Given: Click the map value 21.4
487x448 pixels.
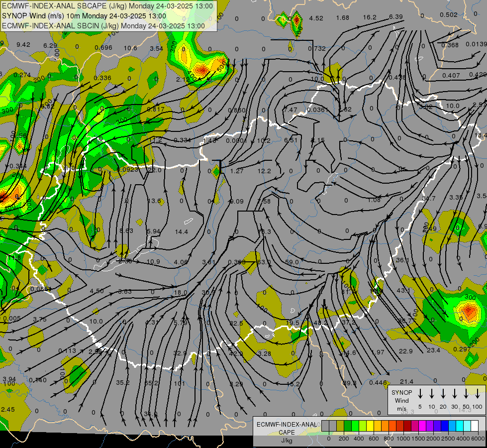Looking at the screenshot, I should coord(406,382).
